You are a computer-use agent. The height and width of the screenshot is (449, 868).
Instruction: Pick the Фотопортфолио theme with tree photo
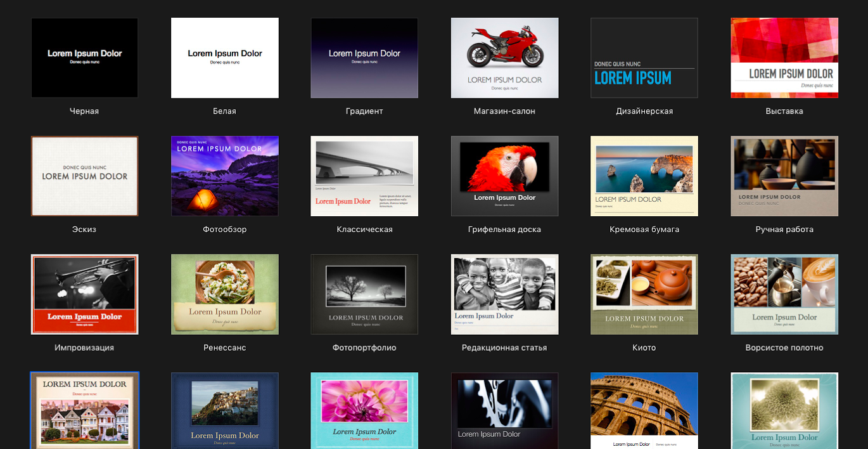click(364, 294)
